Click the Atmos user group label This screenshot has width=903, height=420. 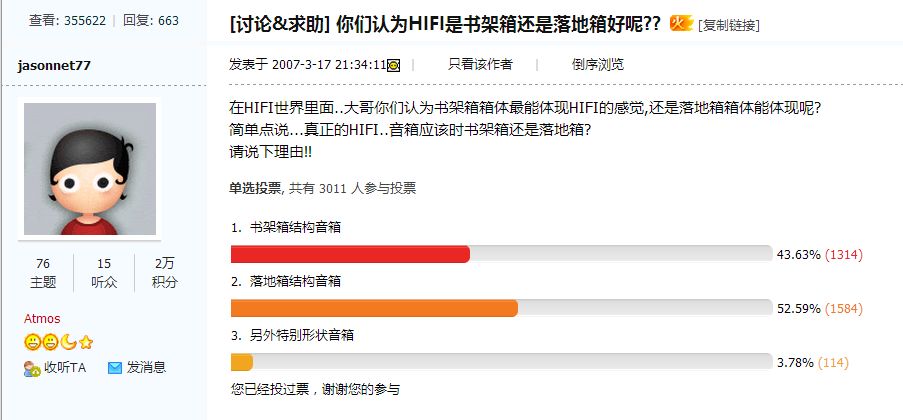tap(42, 319)
